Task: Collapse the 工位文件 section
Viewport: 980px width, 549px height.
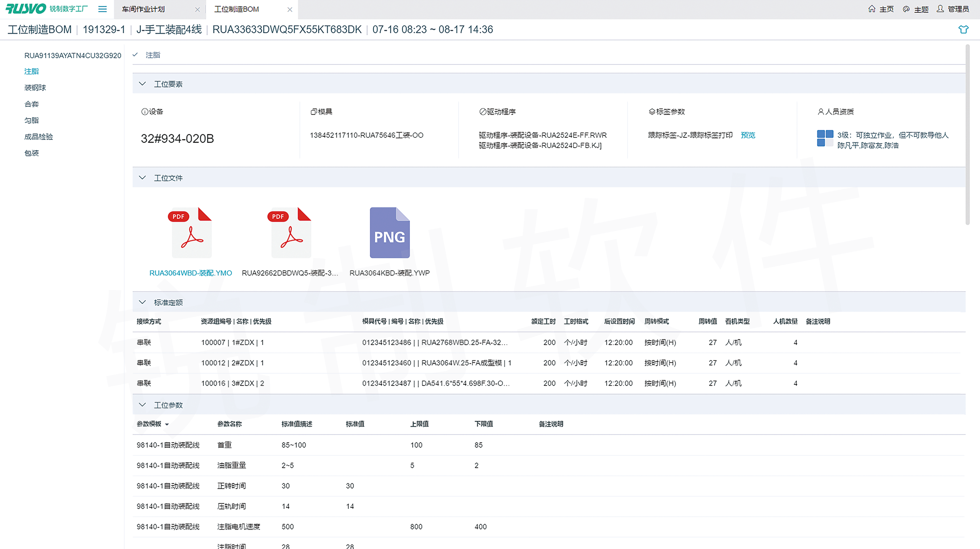Action: (142, 178)
